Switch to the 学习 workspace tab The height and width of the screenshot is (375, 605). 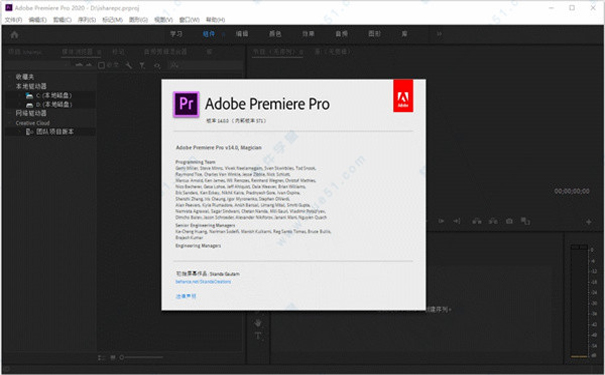point(176,34)
